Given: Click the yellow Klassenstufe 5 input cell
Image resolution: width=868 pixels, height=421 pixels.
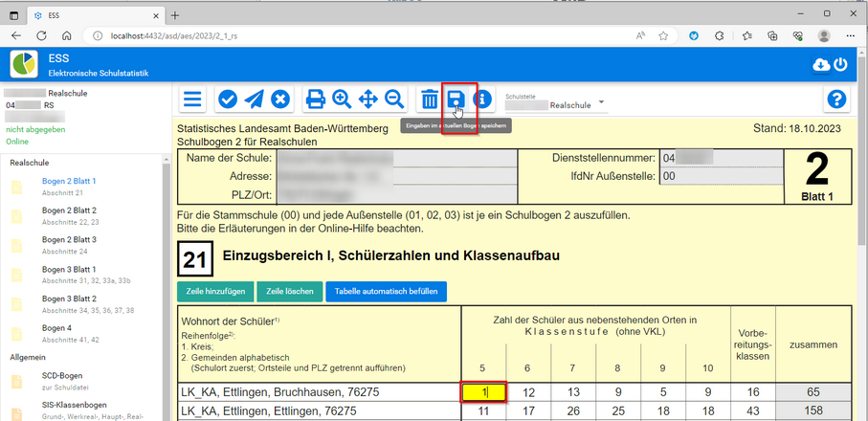Looking at the screenshot, I should click(x=483, y=391).
